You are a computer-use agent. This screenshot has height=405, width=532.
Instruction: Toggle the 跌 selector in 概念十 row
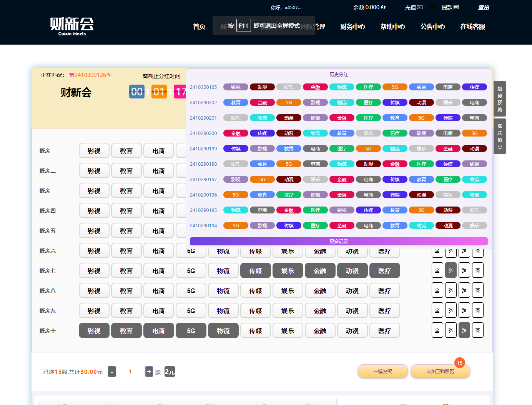click(464, 330)
